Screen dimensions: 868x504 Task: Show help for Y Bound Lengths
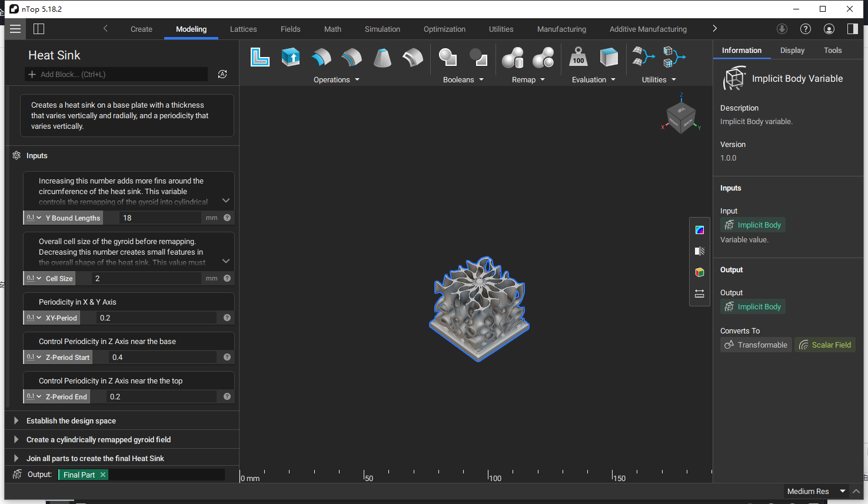click(x=227, y=218)
